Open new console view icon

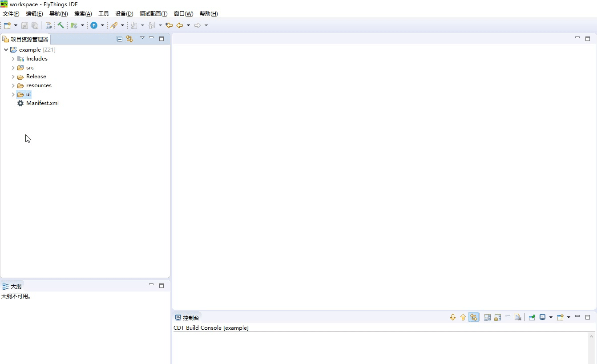click(x=561, y=317)
